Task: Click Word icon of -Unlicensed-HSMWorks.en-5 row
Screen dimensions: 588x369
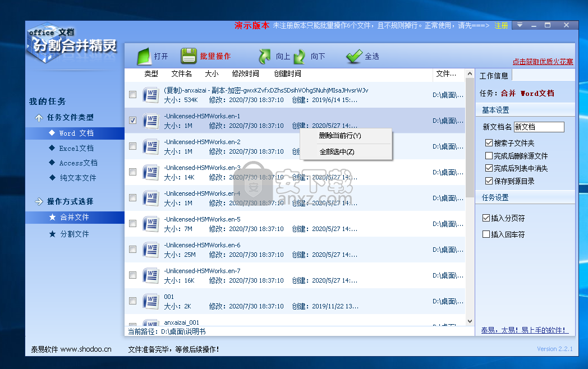Action: click(x=151, y=224)
